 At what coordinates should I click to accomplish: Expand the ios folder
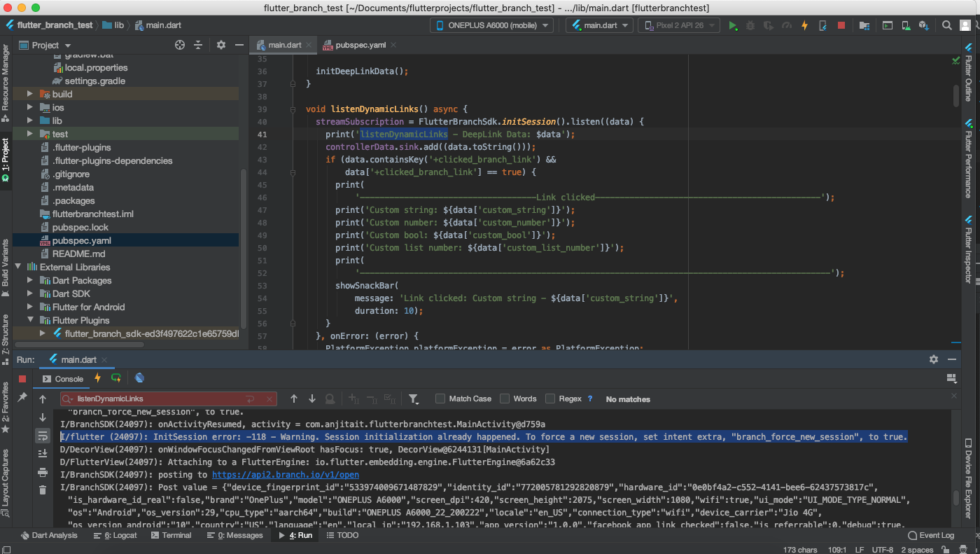point(30,107)
